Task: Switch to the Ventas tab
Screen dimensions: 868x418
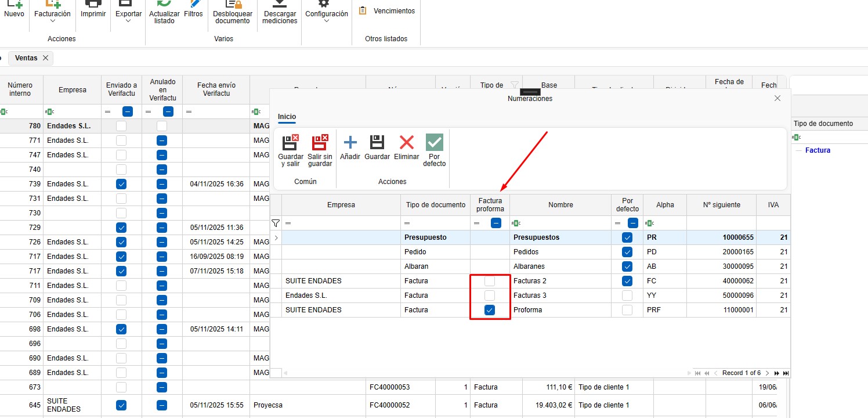Action: click(x=26, y=58)
